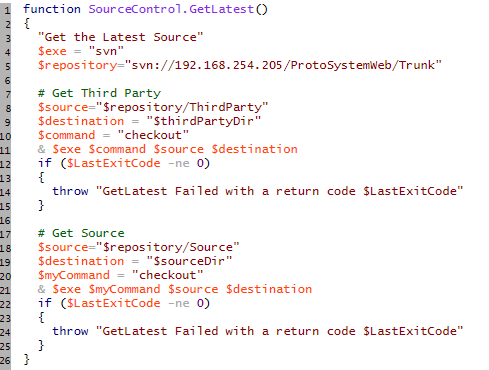Click the function name SourceControl.GetLatest
The height and width of the screenshot is (370, 489).
tap(171, 9)
